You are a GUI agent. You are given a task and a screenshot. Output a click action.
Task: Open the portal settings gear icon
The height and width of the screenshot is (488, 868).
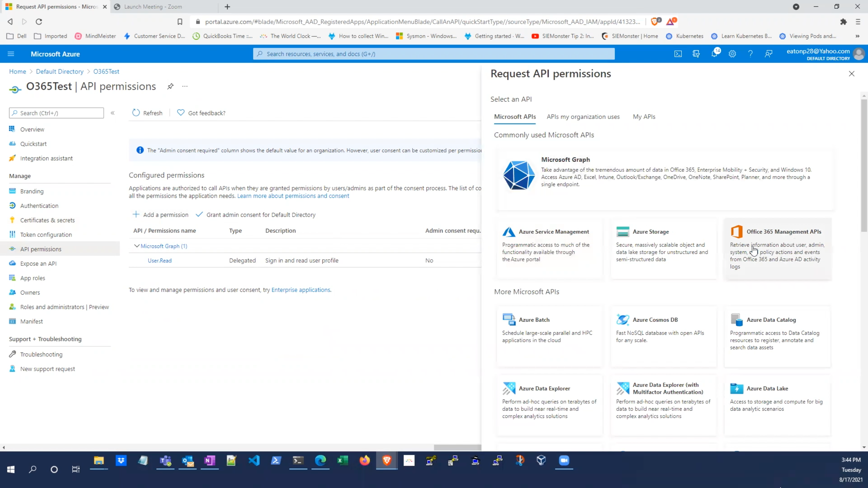[x=732, y=54]
